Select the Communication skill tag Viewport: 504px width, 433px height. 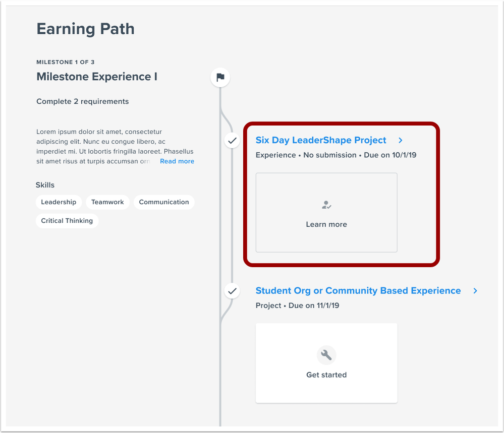click(164, 202)
